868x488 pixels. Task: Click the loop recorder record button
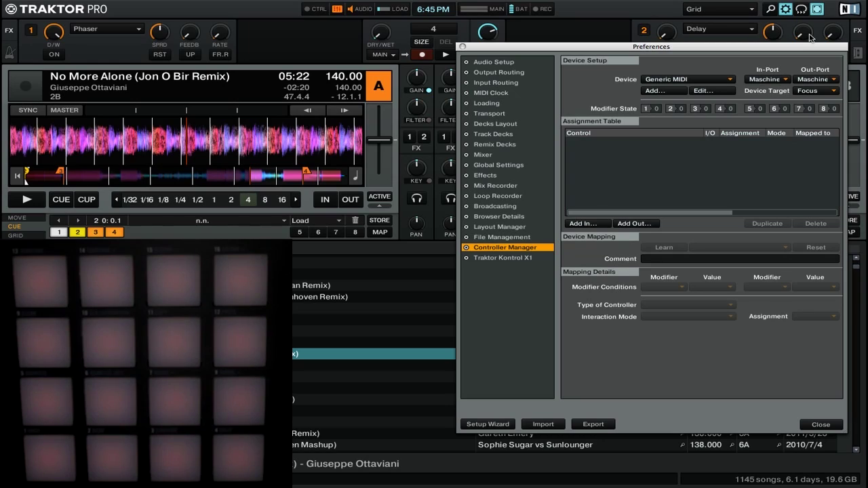coord(422,54)
